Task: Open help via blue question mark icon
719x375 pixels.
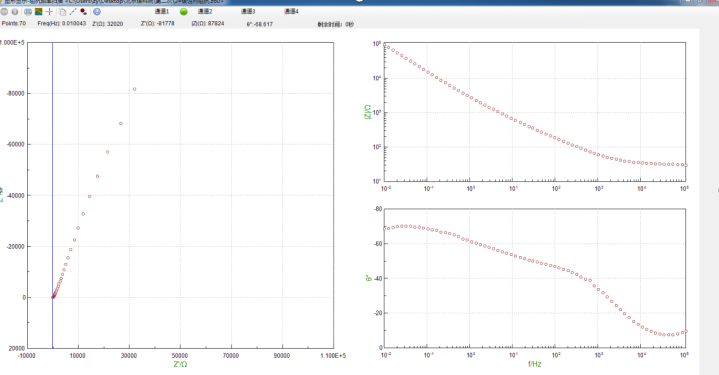Action: pyautogui.click(x=97, y=11)
